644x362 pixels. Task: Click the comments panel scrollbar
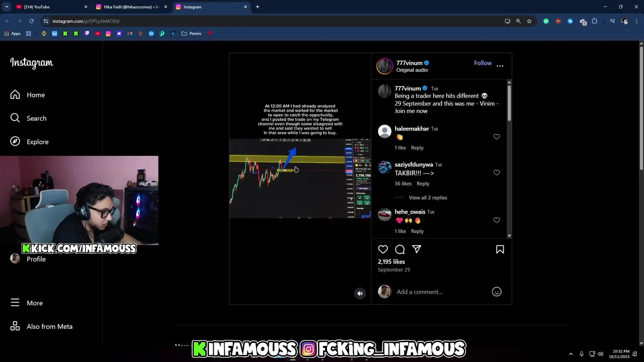[509, 103]
